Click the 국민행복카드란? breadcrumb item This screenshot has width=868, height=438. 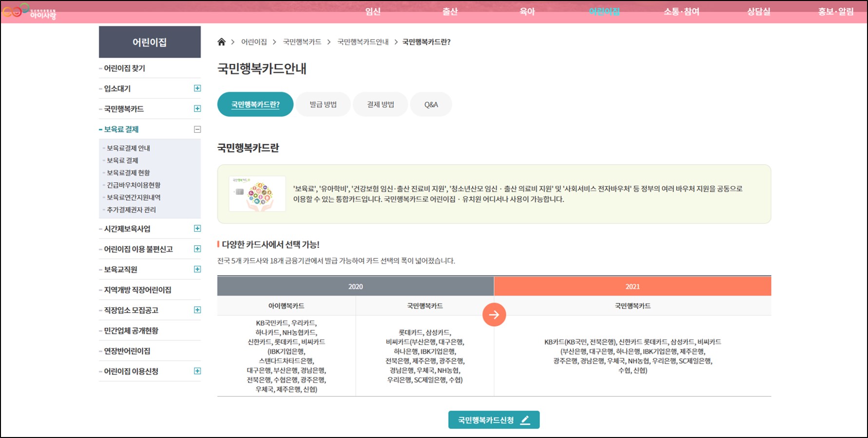(426, 42)
